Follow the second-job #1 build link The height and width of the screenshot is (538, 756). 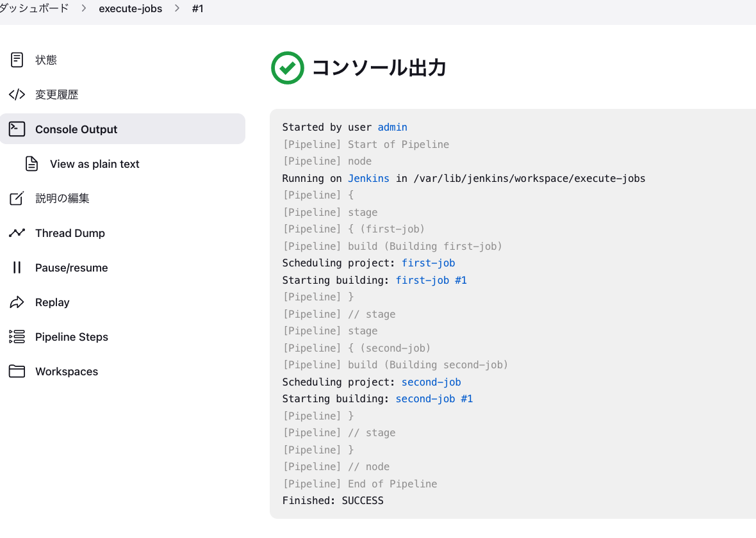pos(434,398)
